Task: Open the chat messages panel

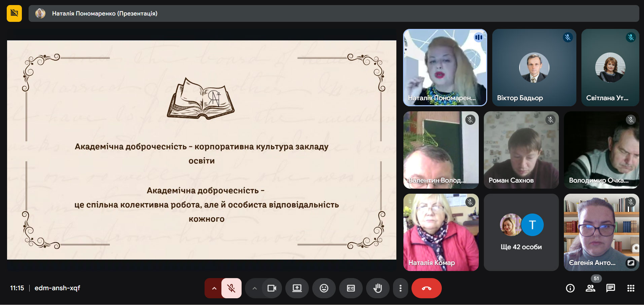Action: (x=610, y=288)
